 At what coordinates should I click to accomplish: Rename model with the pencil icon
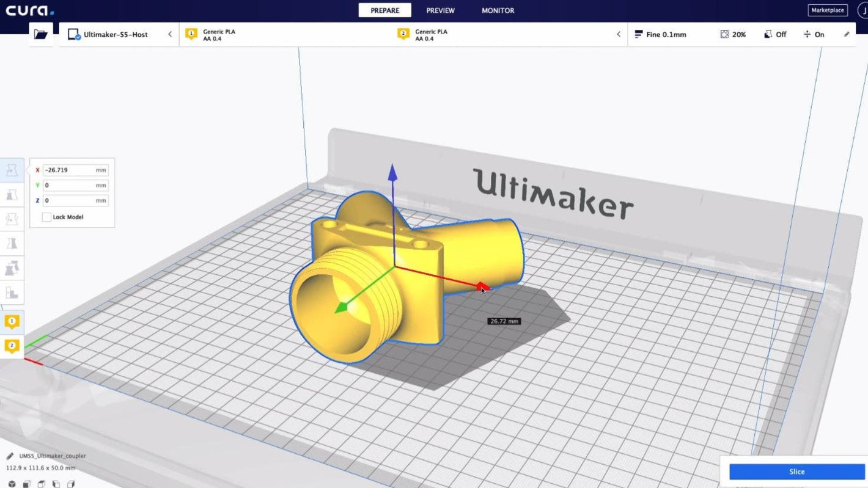[x=847, y=34]
